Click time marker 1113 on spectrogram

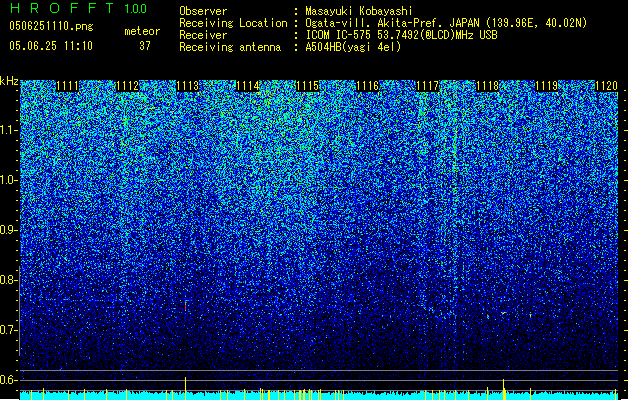[187, 86]
